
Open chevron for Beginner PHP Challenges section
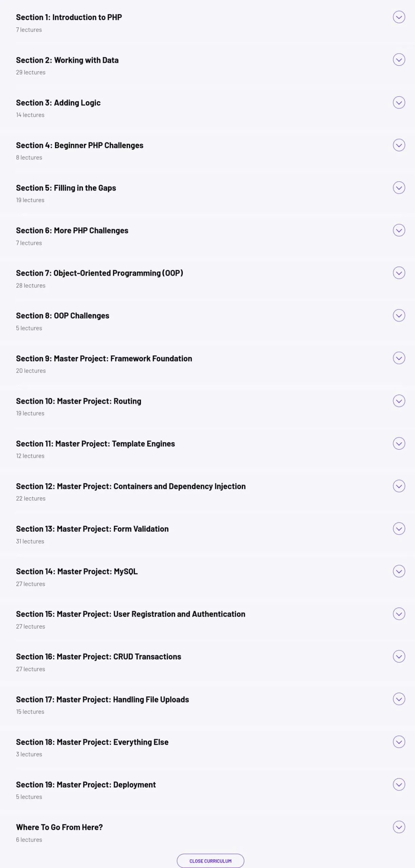pos(399,145)
